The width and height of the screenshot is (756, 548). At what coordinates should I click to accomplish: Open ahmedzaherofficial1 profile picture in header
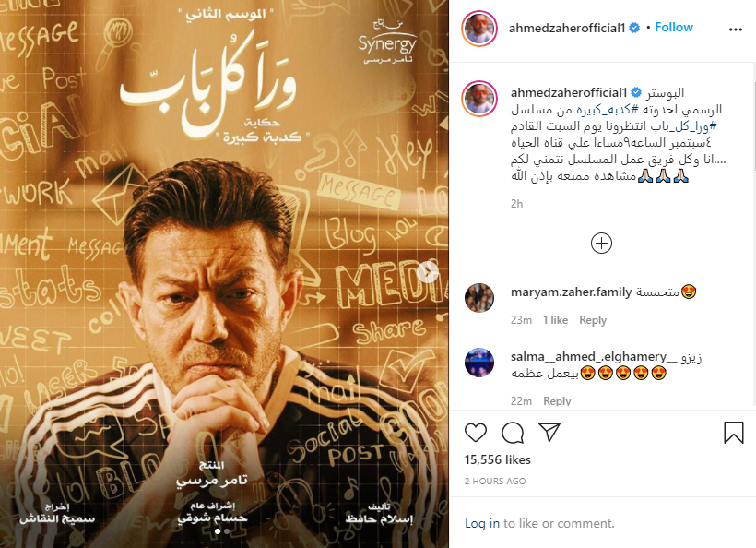(479, 29)
